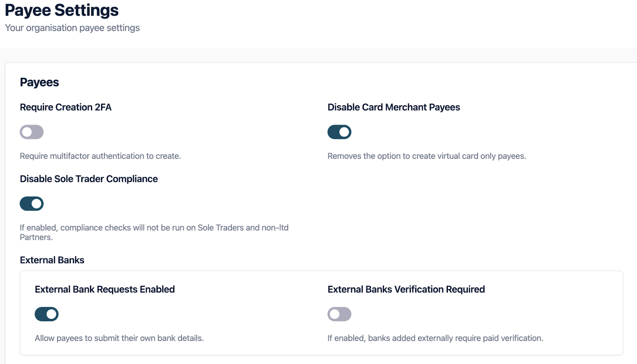Select the Payee Settings page title
637x364 pixels.
tap(62, 10)
